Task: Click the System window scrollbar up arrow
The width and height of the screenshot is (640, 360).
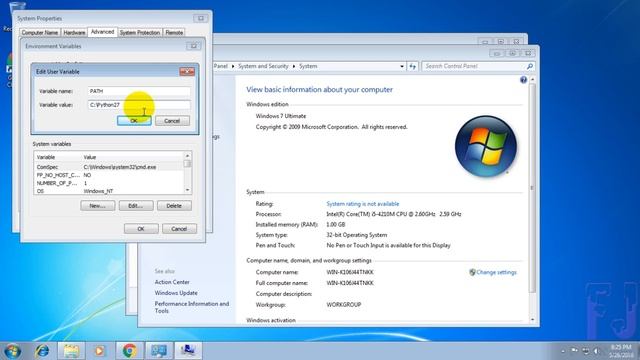Action: [x=532, y=80]
